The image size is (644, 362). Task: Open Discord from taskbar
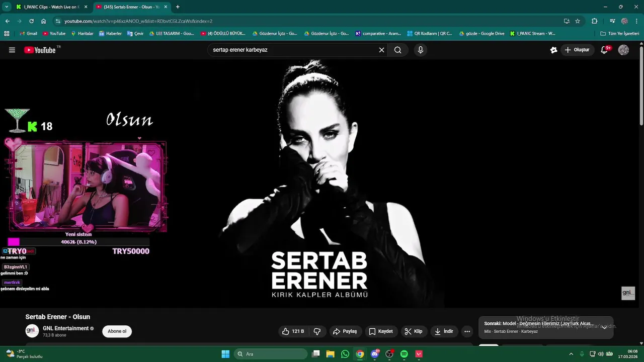pyautogui.click(x=374, y=354)
